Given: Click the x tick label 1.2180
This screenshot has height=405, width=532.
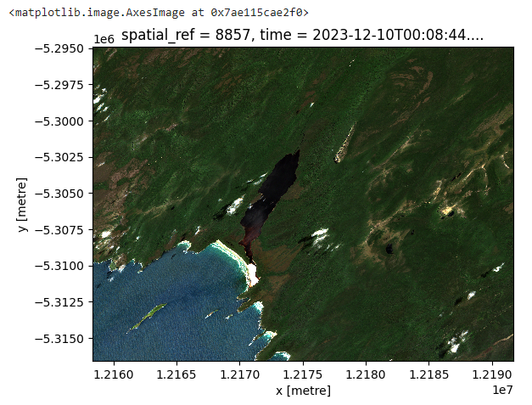Looking at the screenshot, I should [366, 374].
